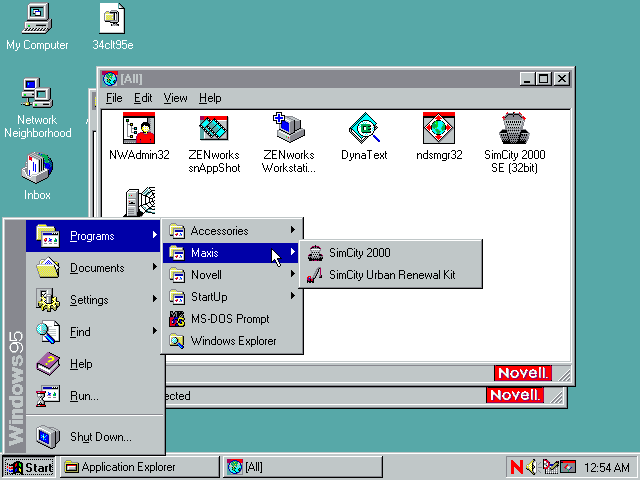Click the Help book icon
The width and height of the screenshot is (640, 480).
point(48,364)
